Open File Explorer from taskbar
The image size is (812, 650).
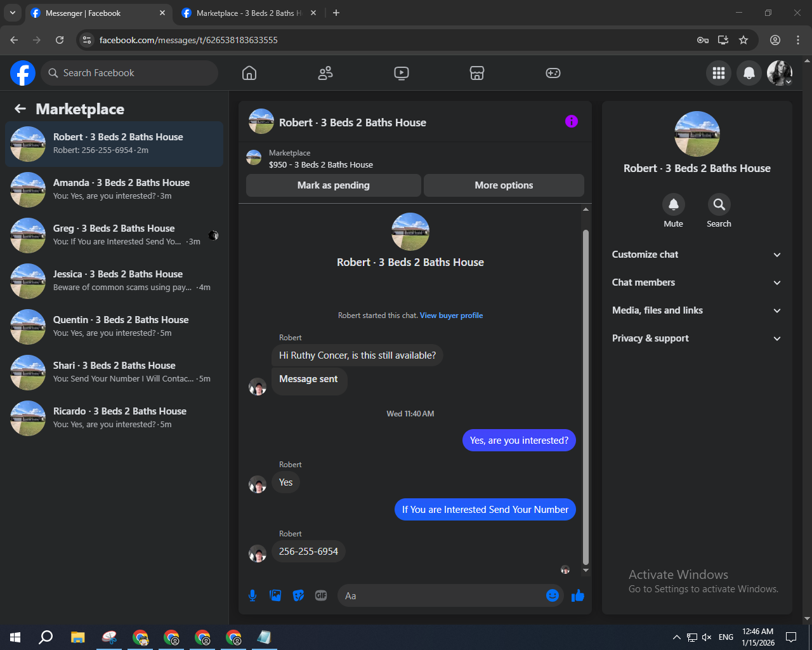click(x=77, y=637)
